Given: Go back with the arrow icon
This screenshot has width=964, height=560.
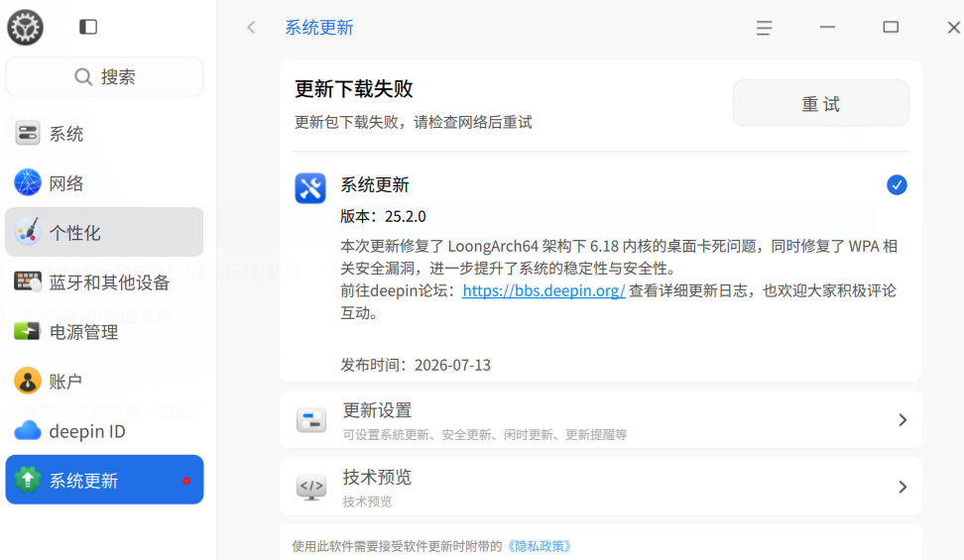Looking at the screenshot, I should [x=251, y=27].
